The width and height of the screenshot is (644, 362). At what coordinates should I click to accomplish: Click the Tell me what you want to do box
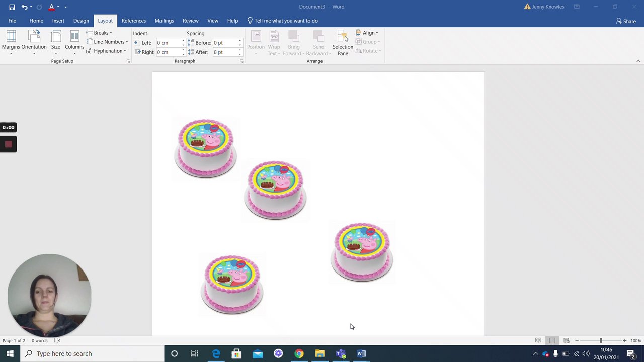pos(283,21)
